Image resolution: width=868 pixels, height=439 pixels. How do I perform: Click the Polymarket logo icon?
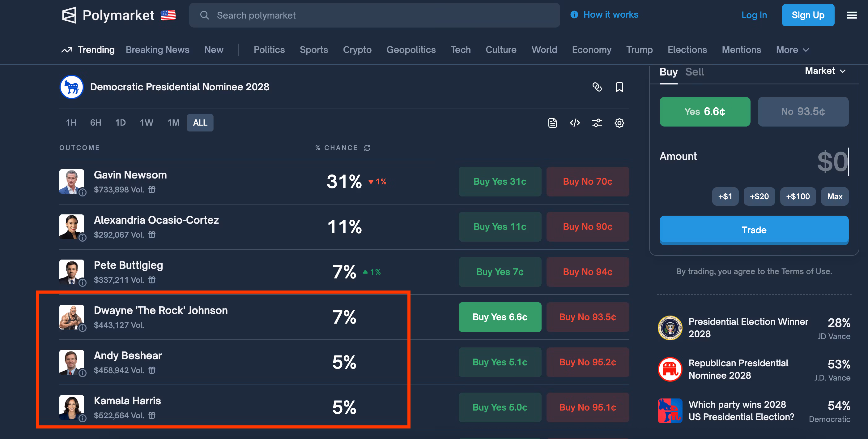click(x=69, y=15)
